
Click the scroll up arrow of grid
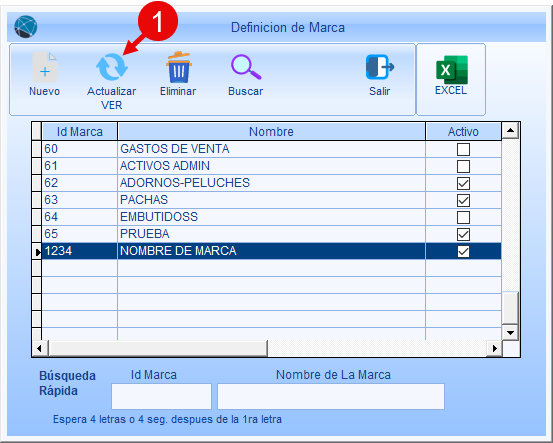510,131
